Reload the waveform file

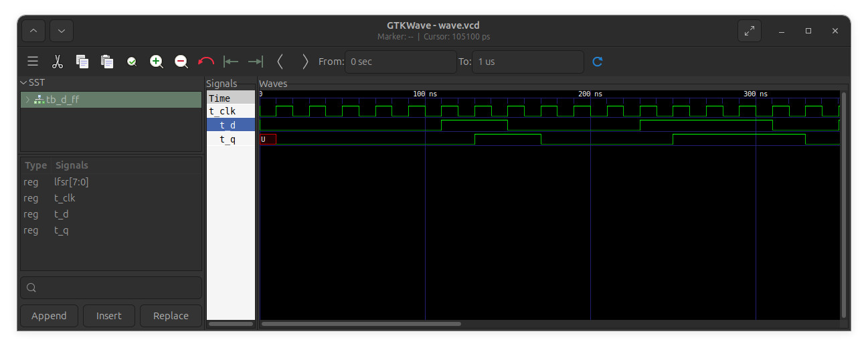(x=598, y=62)
